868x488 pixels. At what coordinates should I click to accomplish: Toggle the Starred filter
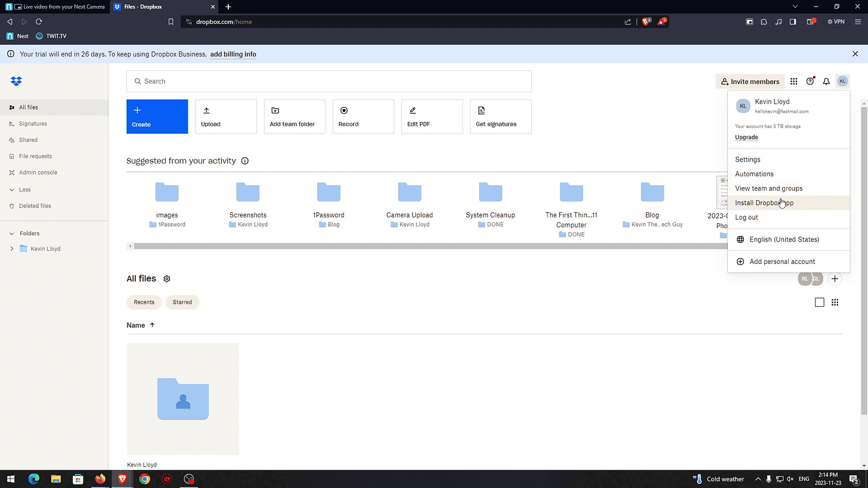[x=182, y=302]
